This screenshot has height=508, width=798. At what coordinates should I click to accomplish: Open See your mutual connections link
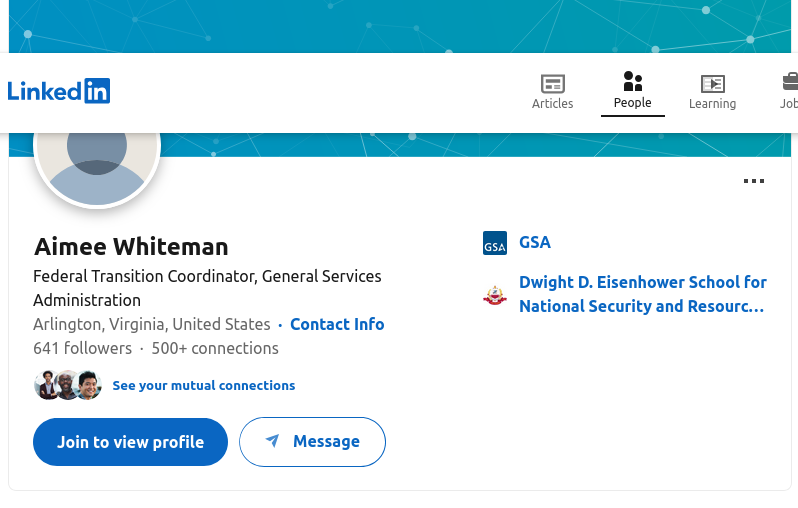204,385
